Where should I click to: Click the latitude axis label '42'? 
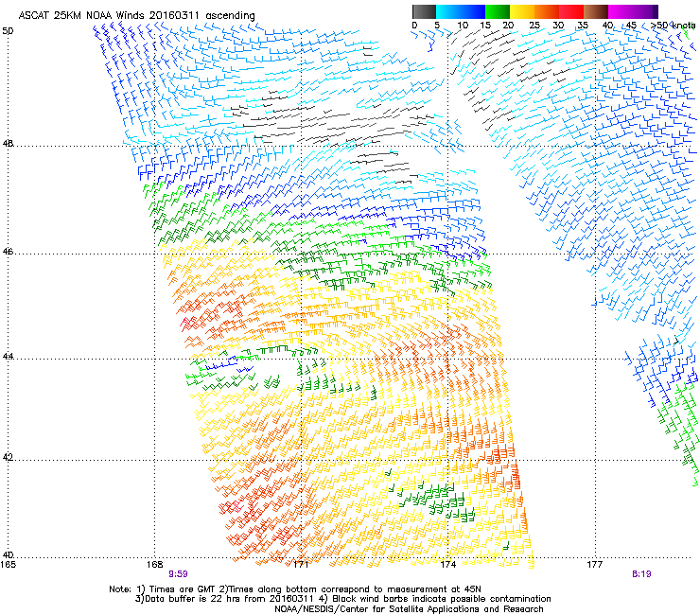[9, 458]
